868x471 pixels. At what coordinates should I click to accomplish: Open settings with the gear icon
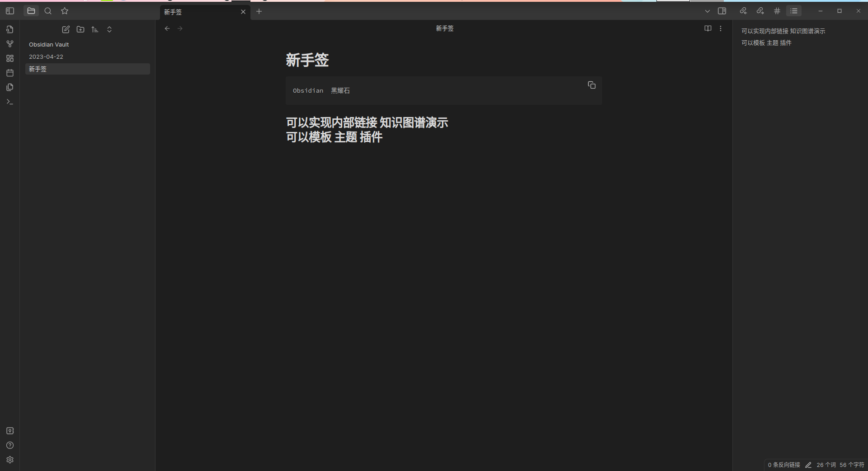pos(10,460)
